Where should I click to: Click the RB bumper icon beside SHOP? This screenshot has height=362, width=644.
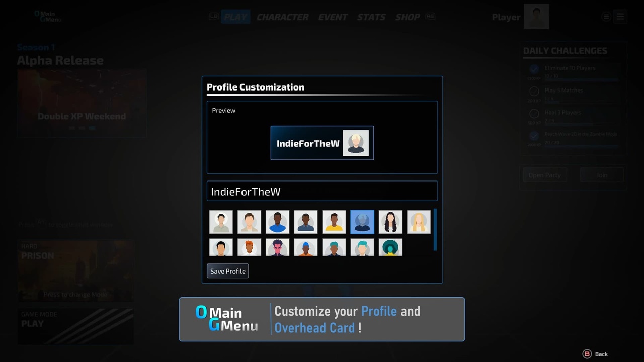[x=430, y=16]
